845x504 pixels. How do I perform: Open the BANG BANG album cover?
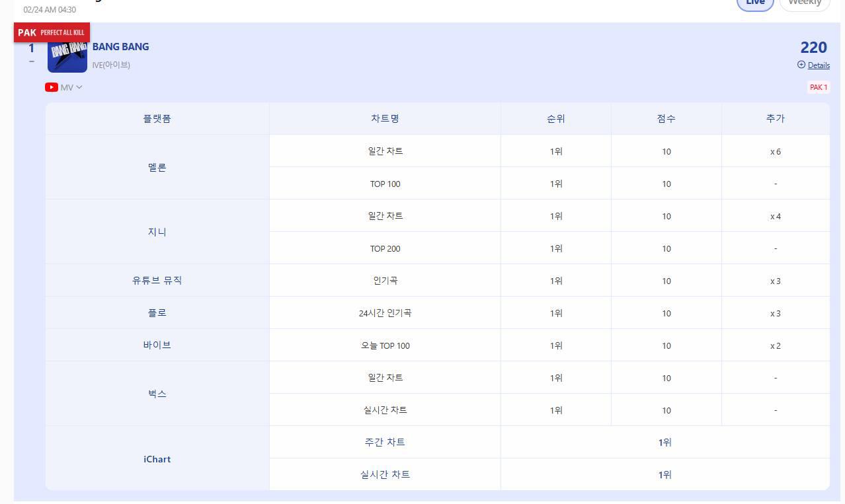(x=67, y=54)
